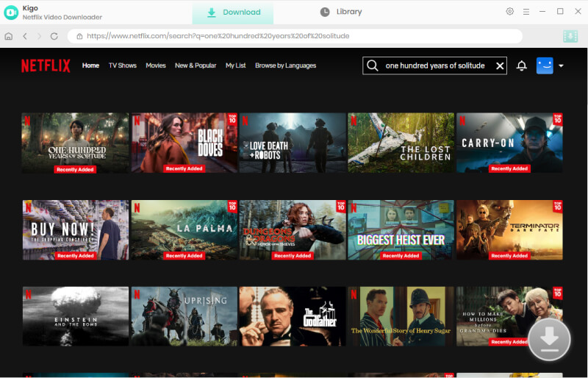
Task: Open La Palma thumbnail
Action: (x=184, y=229)
